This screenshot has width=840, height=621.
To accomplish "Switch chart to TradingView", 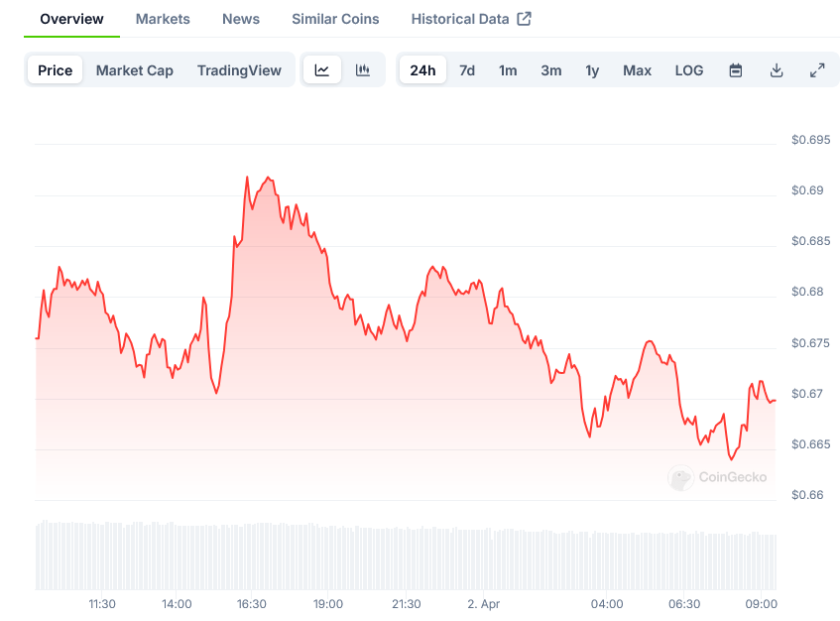I will (x=239, y=70).
